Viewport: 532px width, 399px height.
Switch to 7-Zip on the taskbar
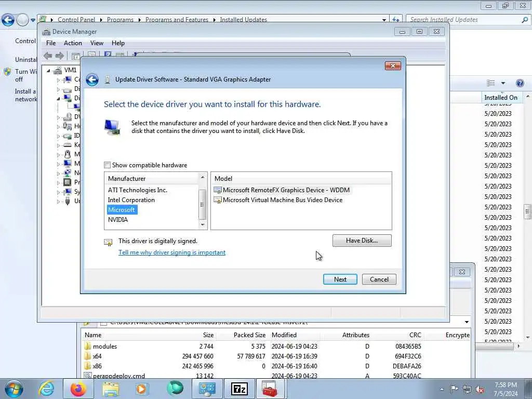pyautogui.click(x=240, y=389)
